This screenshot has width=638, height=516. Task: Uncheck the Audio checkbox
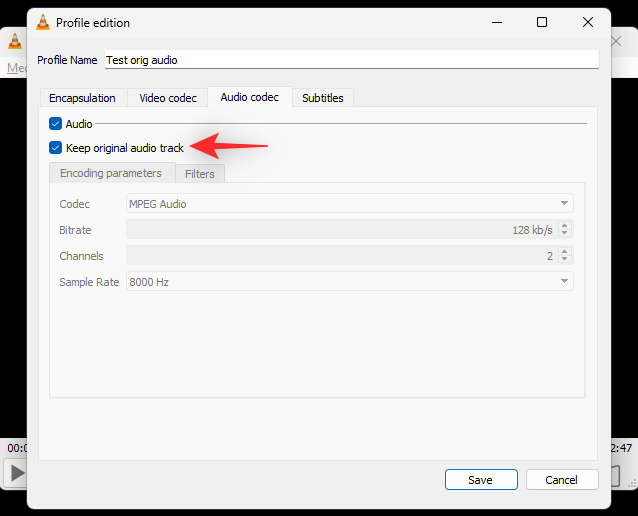pyautogui.click(x=55, y=123)
